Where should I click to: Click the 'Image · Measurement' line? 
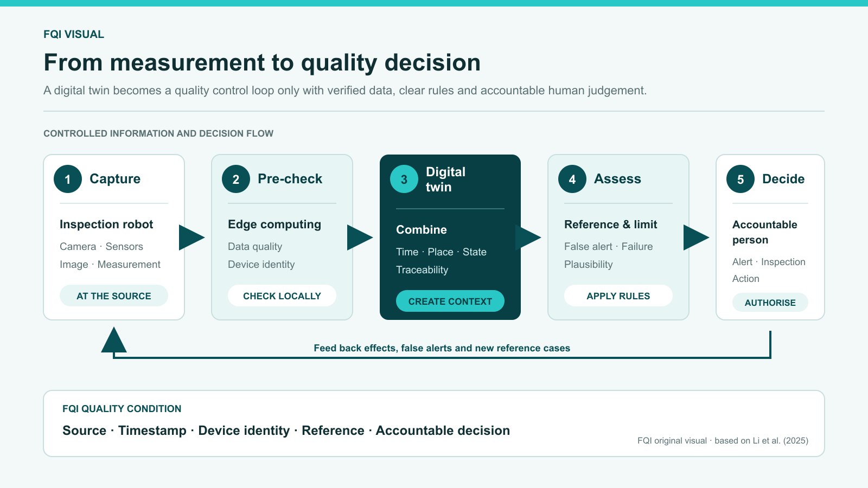coord(110,265)
